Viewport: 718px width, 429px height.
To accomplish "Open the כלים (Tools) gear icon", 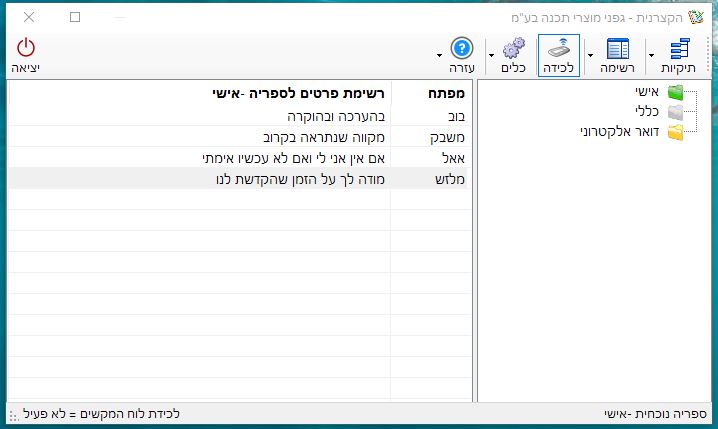I will (513, 50).
